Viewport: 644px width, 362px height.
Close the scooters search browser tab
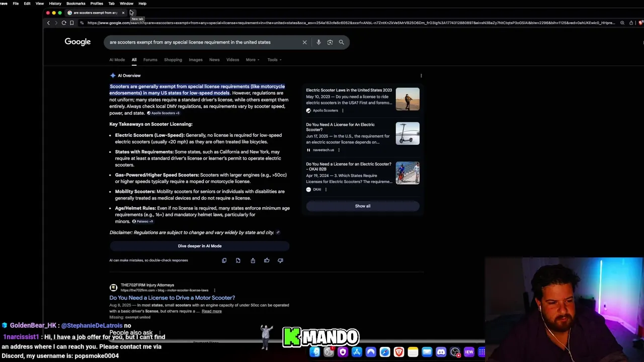(x=123, y=13)
